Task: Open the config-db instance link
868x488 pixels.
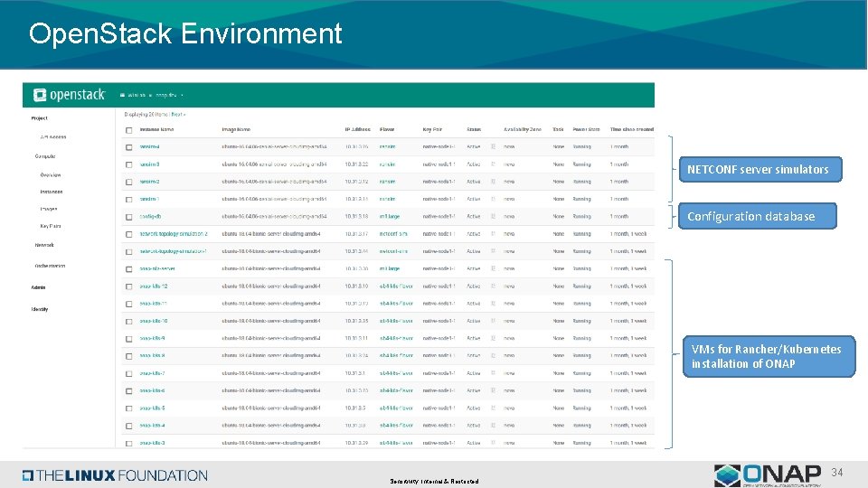Action: 151,216
